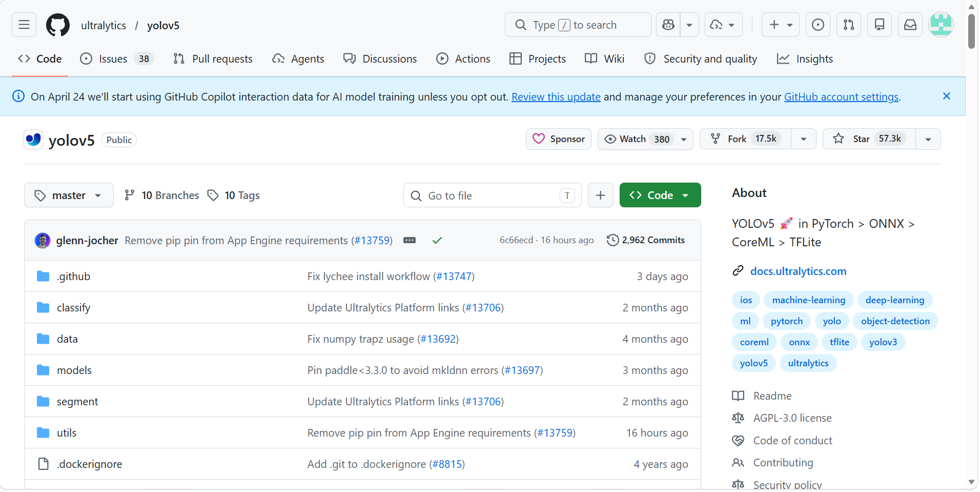Open the create new plus menu
This screenshot has height=492, width=980.
(781, 25)
